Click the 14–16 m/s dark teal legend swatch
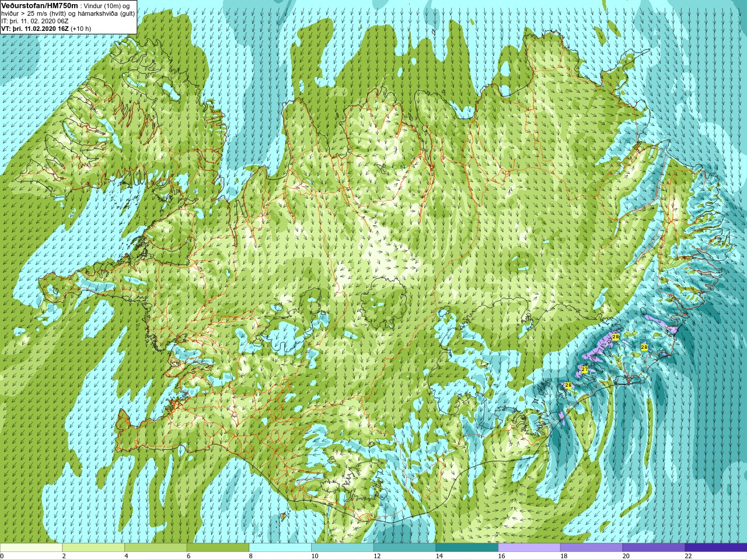This screenshot has width=747, height=560. [x=467, y=548]
